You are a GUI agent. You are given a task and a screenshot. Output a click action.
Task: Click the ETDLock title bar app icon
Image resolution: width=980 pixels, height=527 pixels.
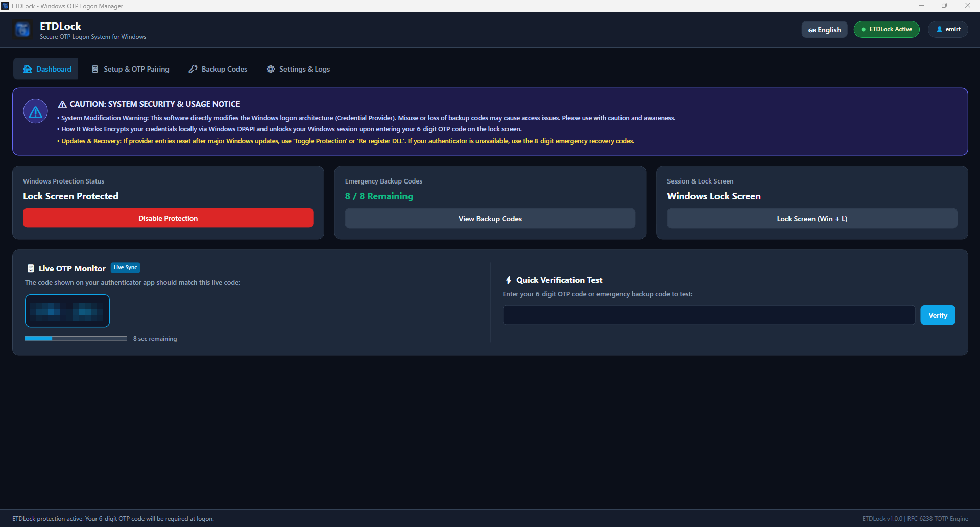[5, 6]
